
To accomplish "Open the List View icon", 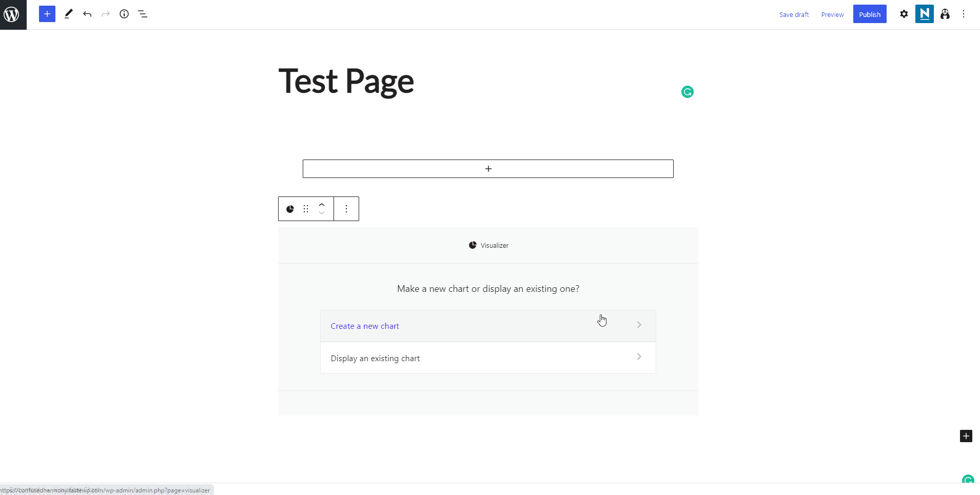I will (x=143, y=14).
